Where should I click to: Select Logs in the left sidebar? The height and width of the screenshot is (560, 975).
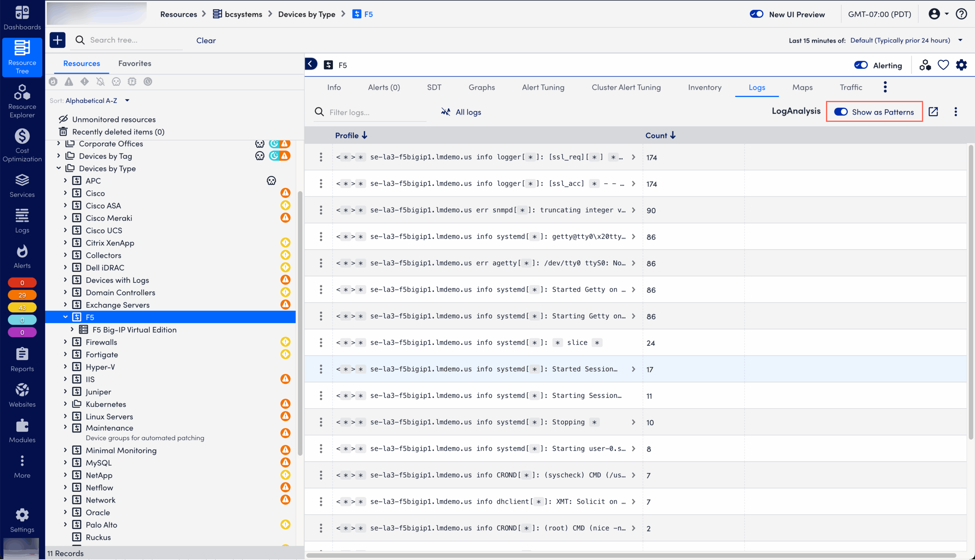point(22,221)
